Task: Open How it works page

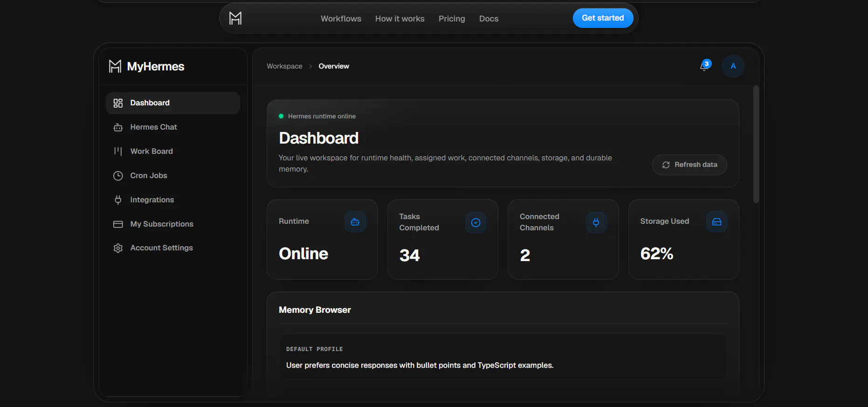Action: pyautogui.click(x=400, y=19)
